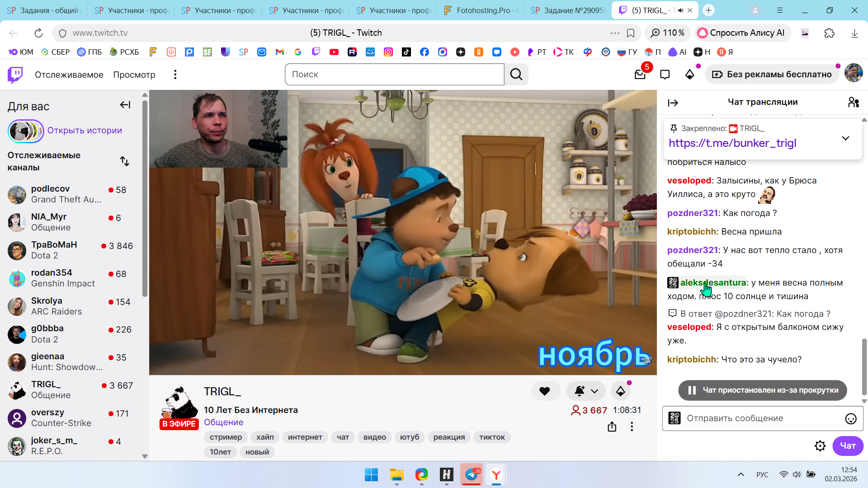Click the purple Чат send button
The width and height of the screenshot is (868, 488).
tap(847, 446)
